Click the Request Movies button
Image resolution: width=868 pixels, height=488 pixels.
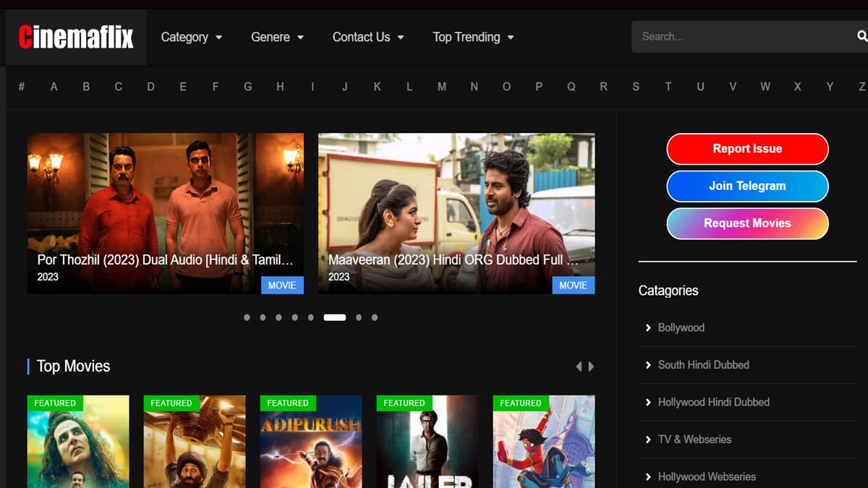pos(747,223)
